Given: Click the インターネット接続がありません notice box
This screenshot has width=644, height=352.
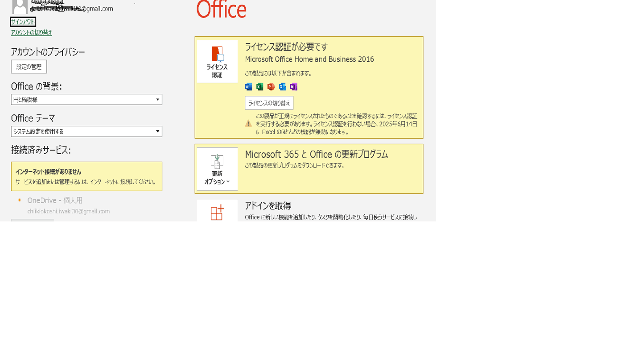Looking at the screenshot, I should [87, 176].
